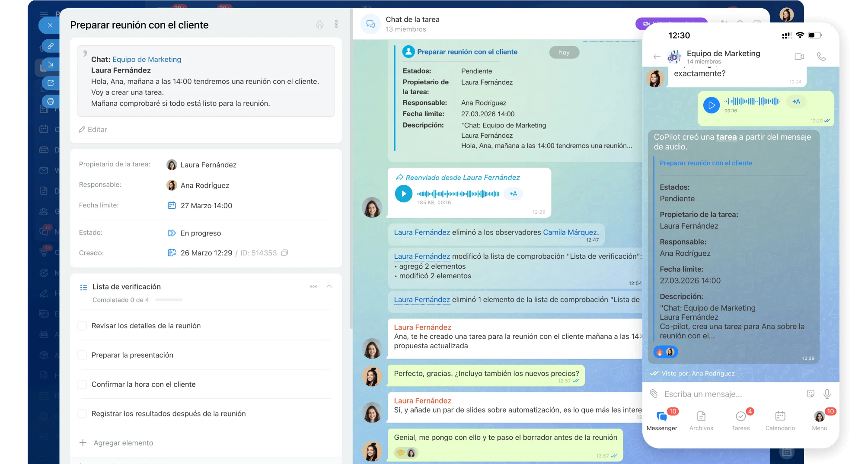Seek in forwarded audio waveform
The height and width of the screenshot is (464, 868).
pos(458,194)
